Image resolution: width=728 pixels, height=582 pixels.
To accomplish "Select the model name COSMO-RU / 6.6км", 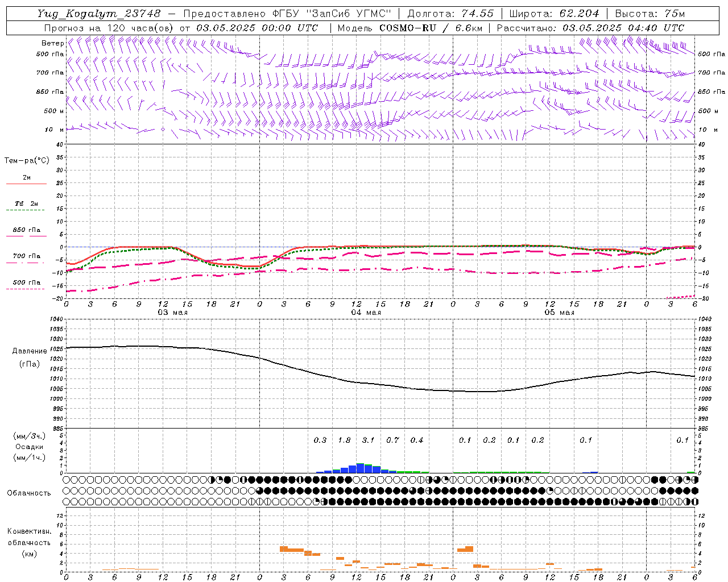I will [431, 28].
